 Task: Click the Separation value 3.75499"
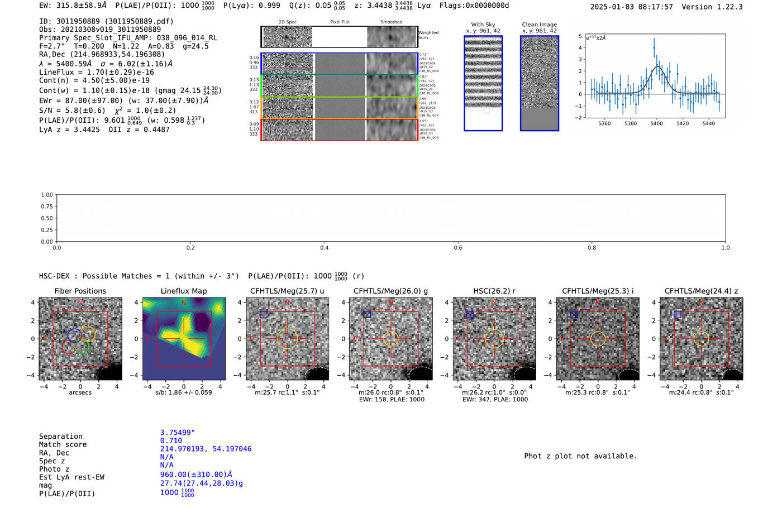tap(178, 433)
